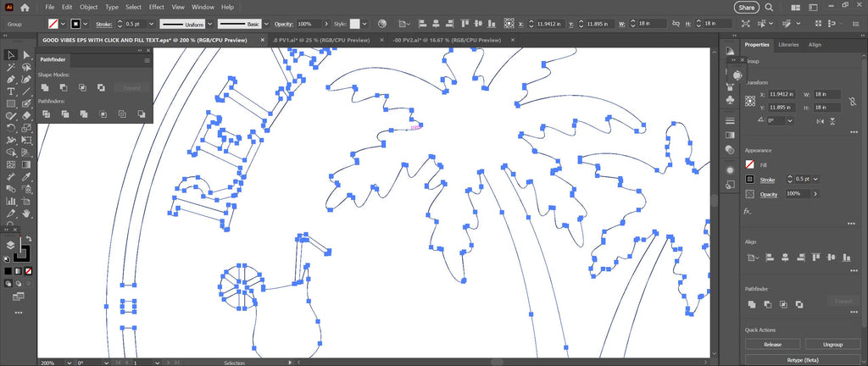Open the Basic brush definition dropdown

tap(266, 25)
